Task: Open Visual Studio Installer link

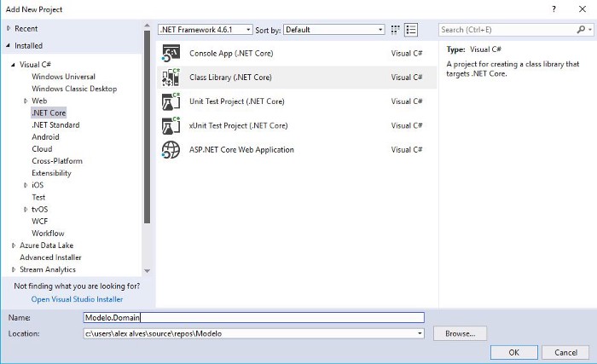Action: [77, 299]
